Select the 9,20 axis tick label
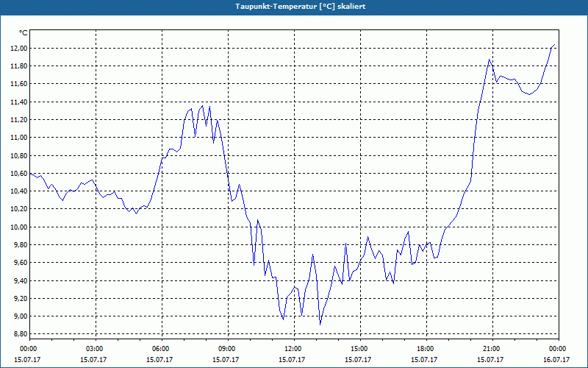This screenshot has width=588, height=368. point(21,299)
